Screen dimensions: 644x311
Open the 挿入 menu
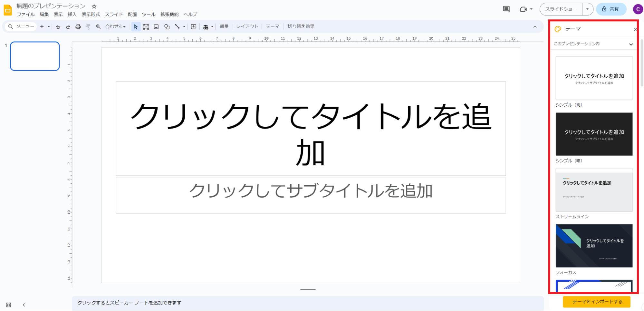click(72, 15)
